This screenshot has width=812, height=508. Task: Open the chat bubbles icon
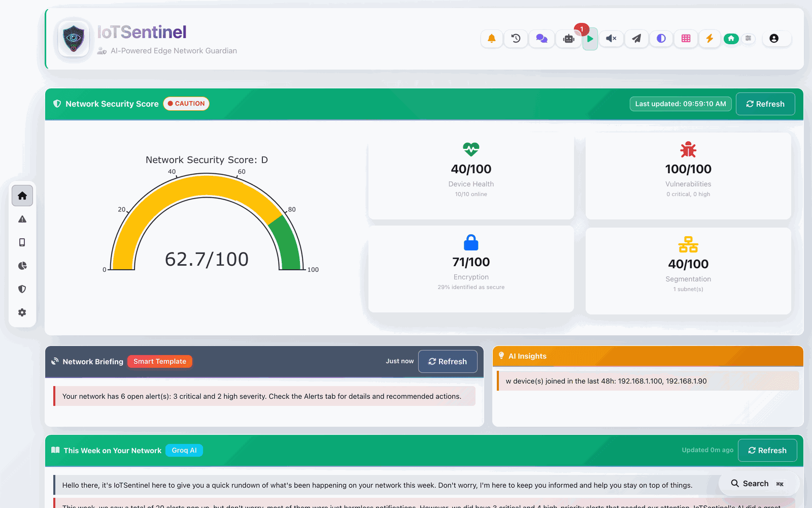click(542, 39)
